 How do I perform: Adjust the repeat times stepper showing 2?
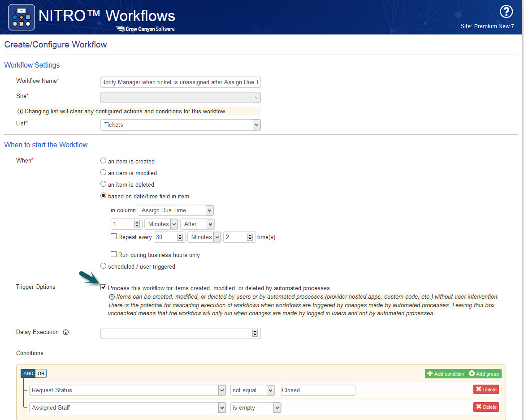[x=250, y=237]
